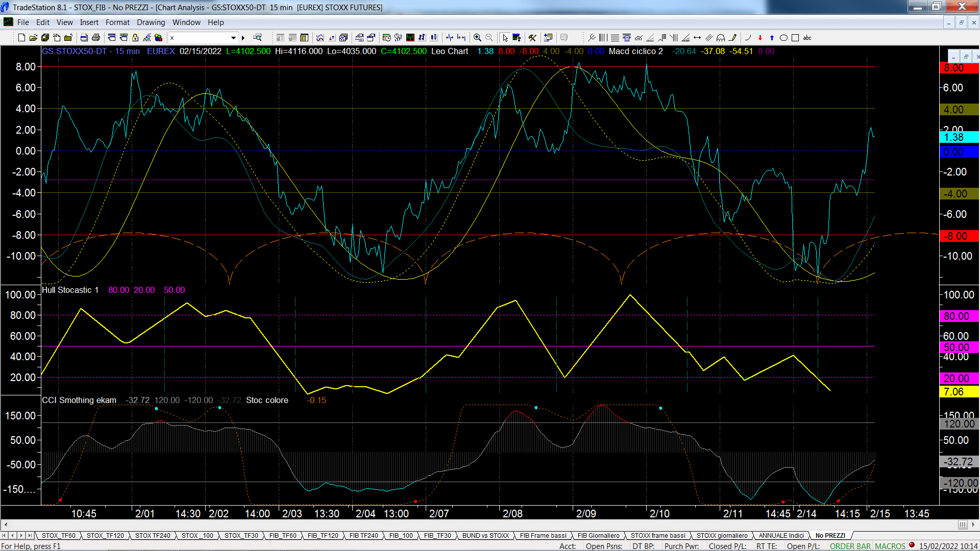
Task: Select the pointer arrow tool
Action: [x=505, y=38]
